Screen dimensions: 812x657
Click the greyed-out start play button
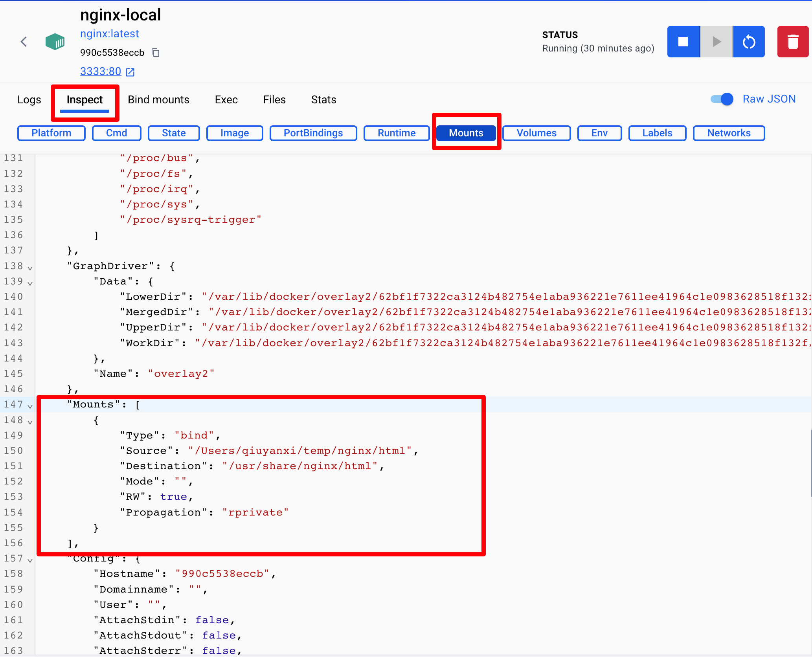716,42
